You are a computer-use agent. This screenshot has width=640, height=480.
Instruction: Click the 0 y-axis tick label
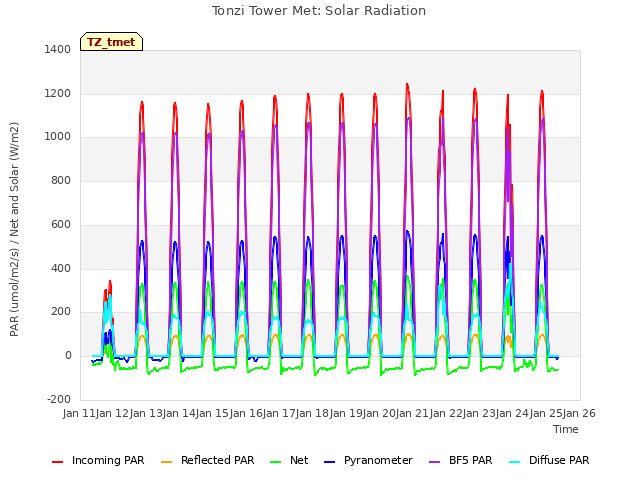coord(68,356)
